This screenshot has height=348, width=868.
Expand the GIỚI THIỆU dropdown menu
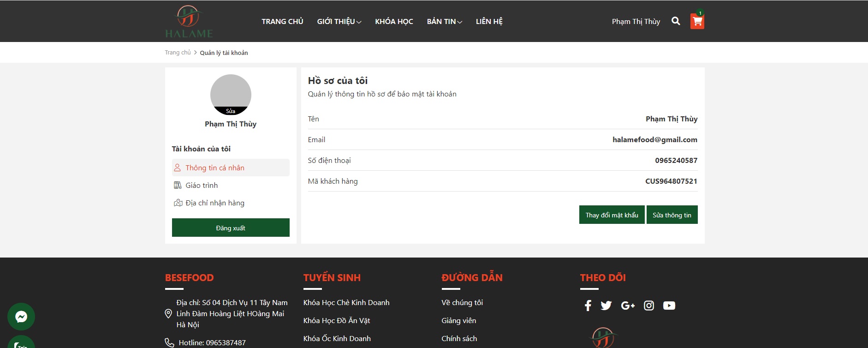click(x=339, y=22)
